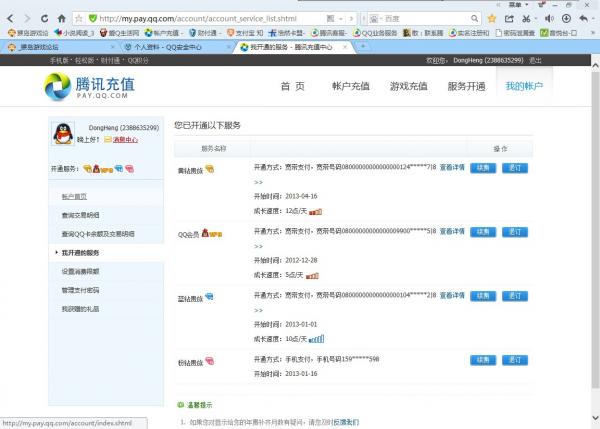Screen dimensions: 600x429
Task: Click the undo closed-tab arrow icon
Action: point(583,18)
